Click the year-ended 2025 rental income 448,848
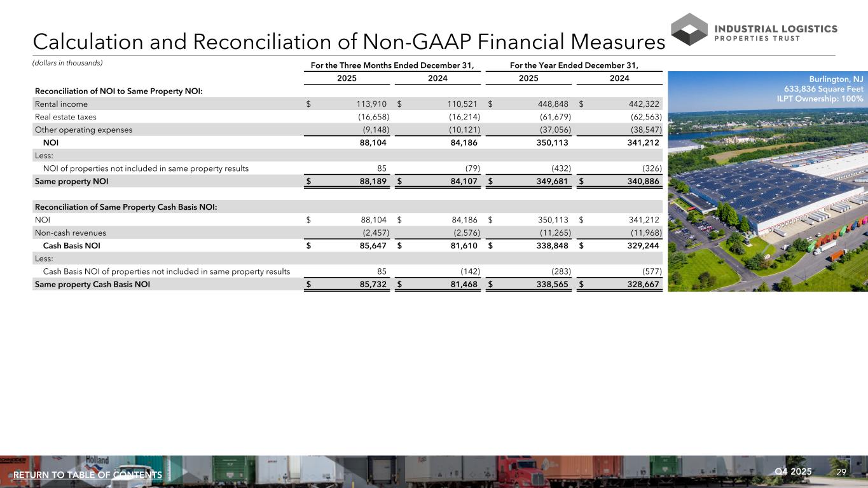868x488 pixels. tap(551, 104)
